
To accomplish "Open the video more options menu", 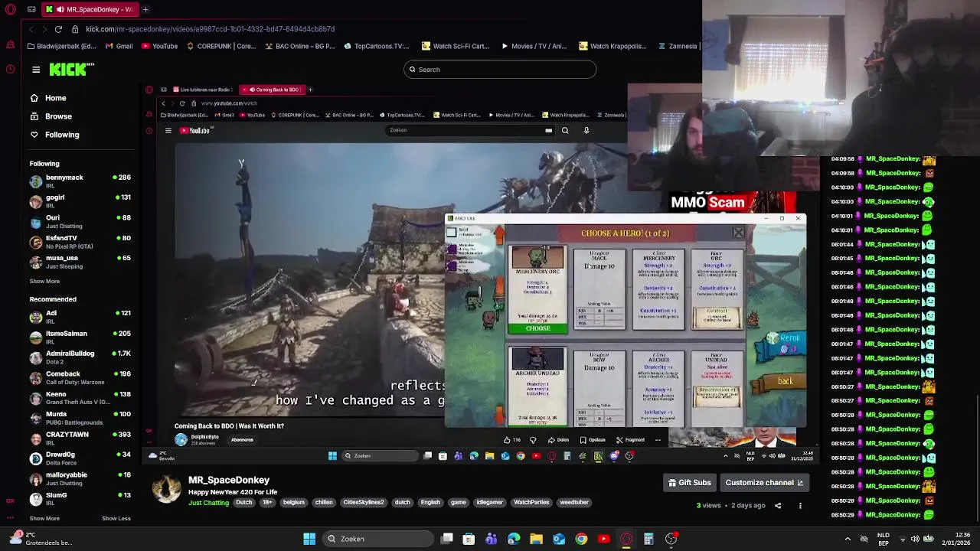I will click(x=800, y=506).
